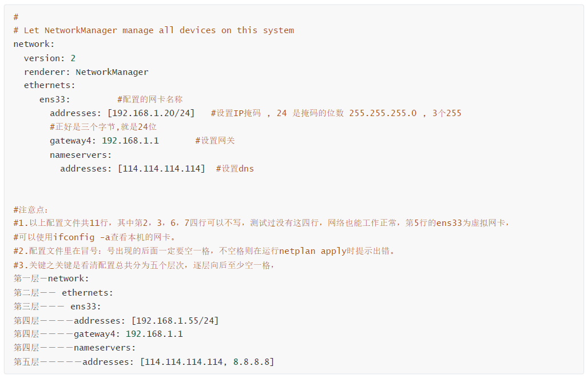Click the '#注意点:' heading
Viewport: 588px width, 378px height.
pos(31,210)
